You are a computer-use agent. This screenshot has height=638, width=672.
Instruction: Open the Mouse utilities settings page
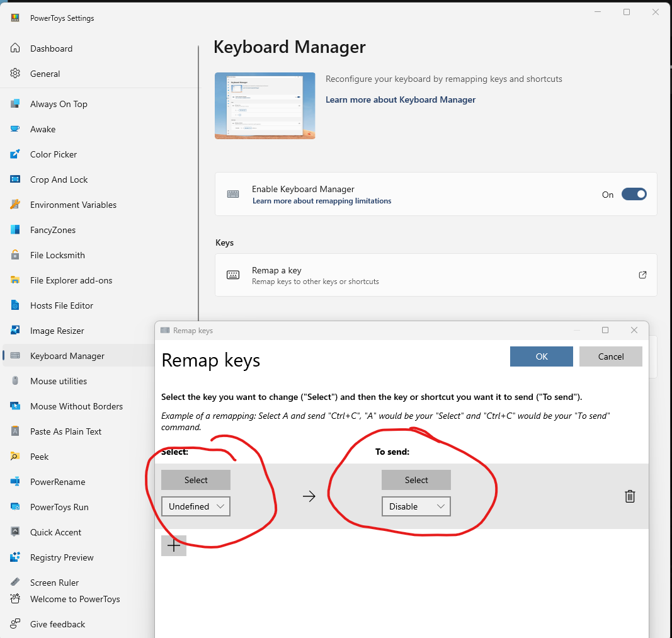(59, 381)
